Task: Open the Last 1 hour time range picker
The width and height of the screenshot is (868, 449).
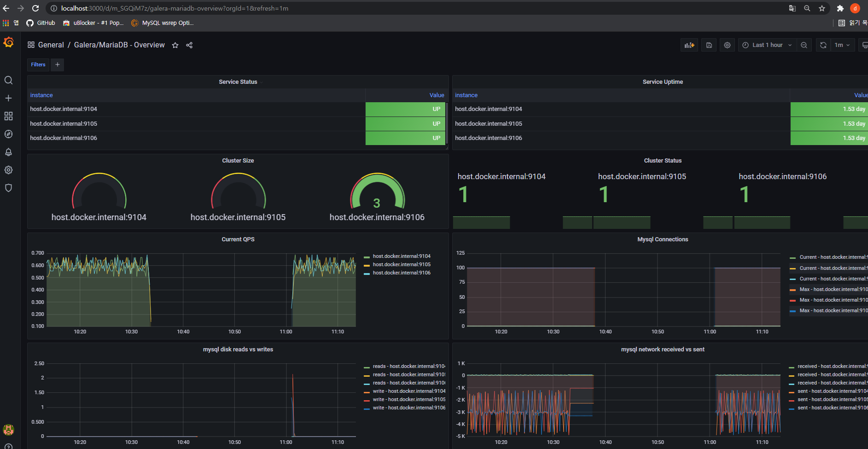Action: point(767,45)
